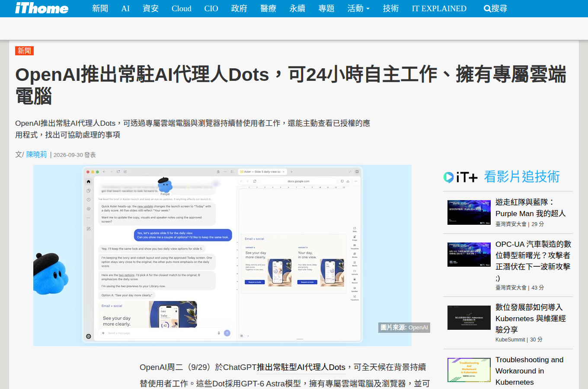Select IT EXPLAINED in the navbar

(x=439, y=9)
